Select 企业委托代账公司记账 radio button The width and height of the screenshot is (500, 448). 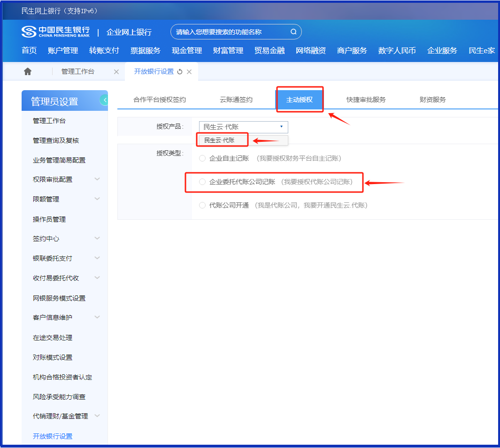click(x=202, y=182)
